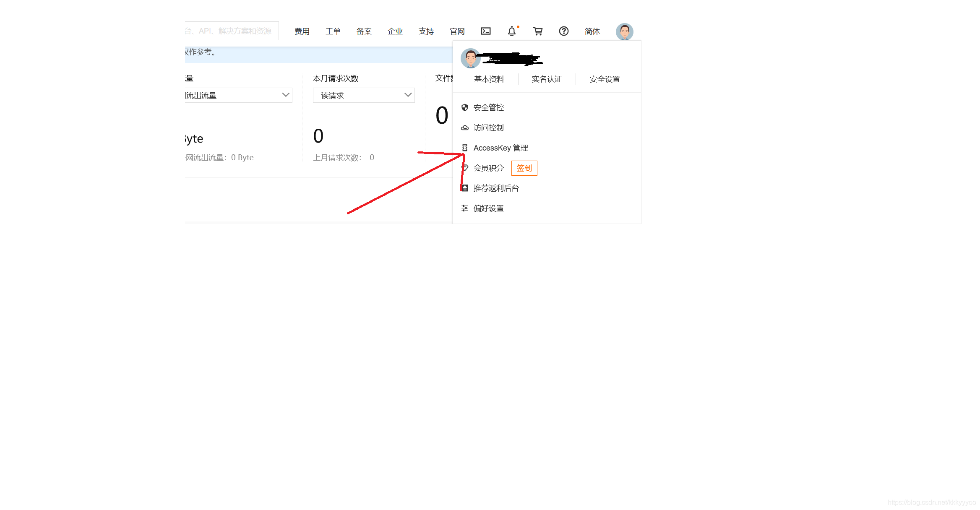Click the orange 签到 button
This screenshot has width=980, height=510.
tap(524, 168)
